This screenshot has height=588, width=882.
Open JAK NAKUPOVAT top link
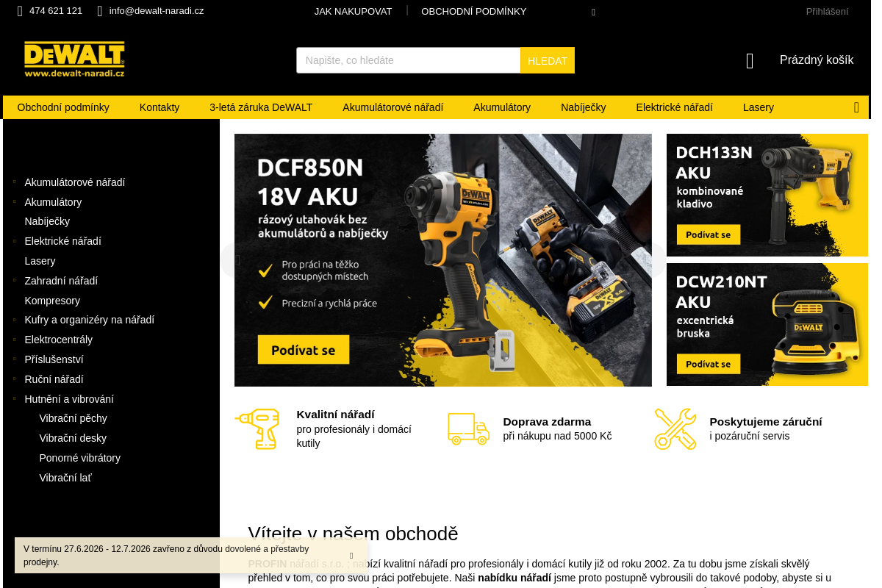pos(354,11)
